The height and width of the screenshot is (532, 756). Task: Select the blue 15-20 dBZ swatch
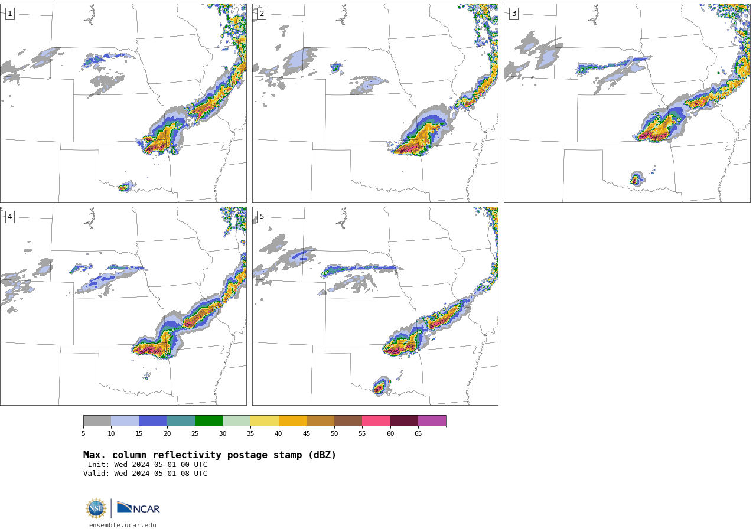[153, 421]
